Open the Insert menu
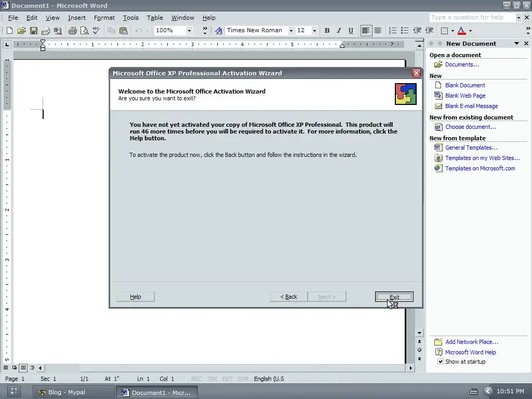 point(77,18)
